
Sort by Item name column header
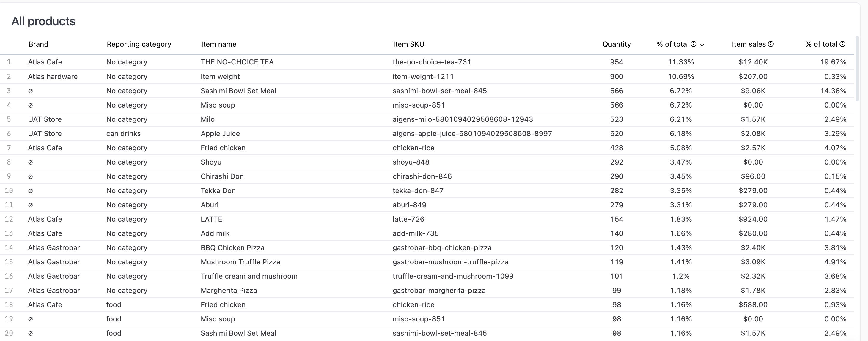click(x=219, y=44)
